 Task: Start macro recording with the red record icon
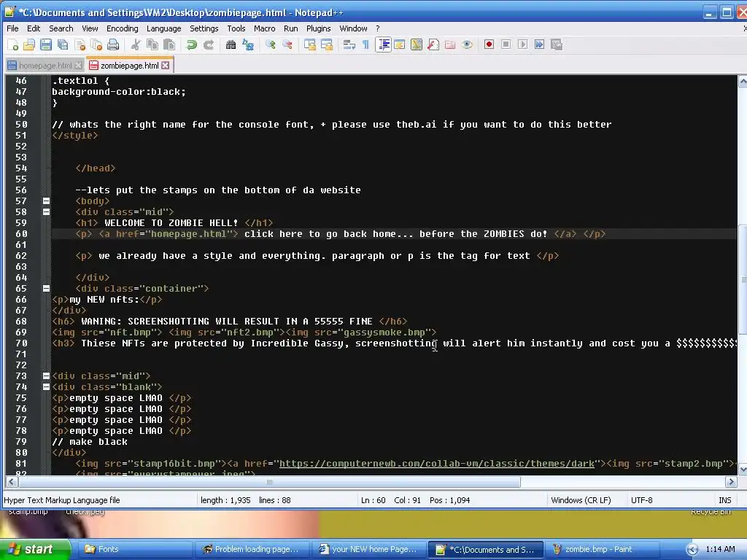(489, 44)
